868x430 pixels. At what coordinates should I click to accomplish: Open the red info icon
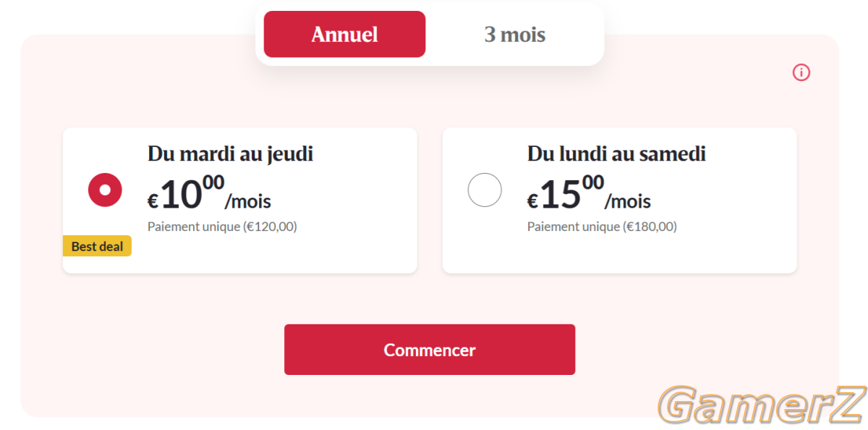coord(801,72)
